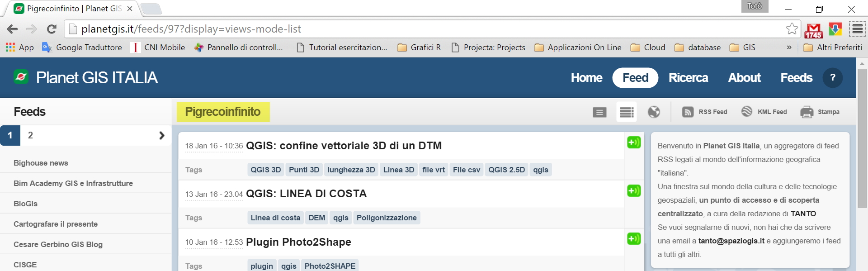Screen dimensions: 868x271
Task: Expand the QGIS: LINEA DI COSTA entry
Action: click(x=634, y=190)
